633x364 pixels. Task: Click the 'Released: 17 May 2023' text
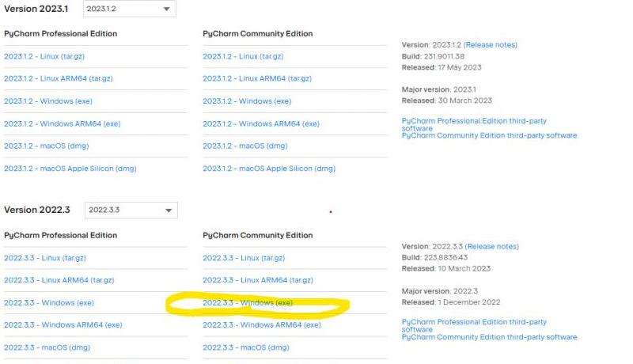442,67
